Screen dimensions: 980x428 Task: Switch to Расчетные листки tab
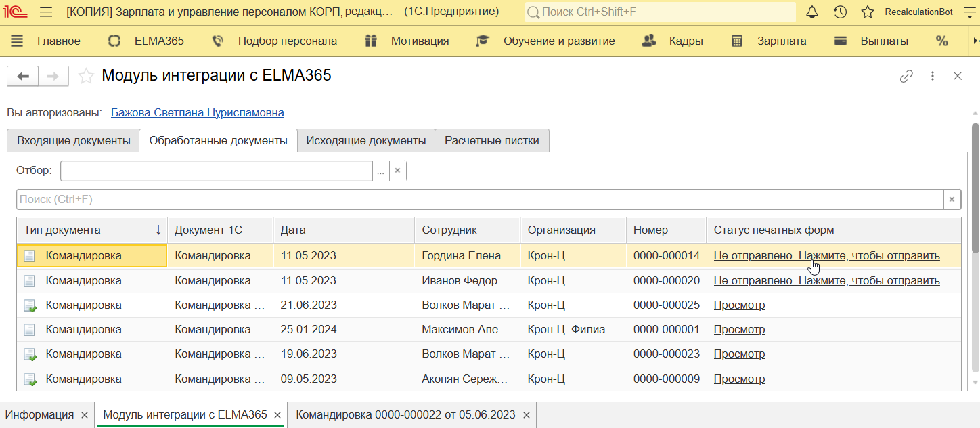coord(492,140)
